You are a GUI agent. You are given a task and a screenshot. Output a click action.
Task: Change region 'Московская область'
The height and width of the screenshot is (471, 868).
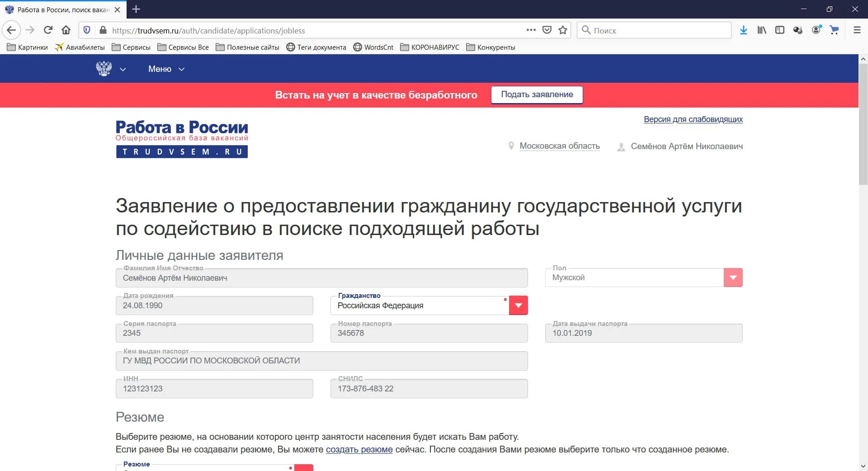560,146
